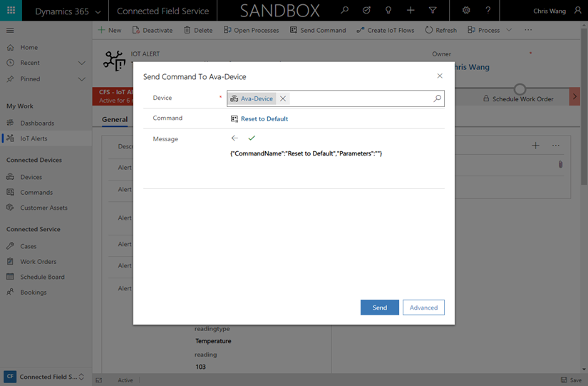This screenshot has width=588, height=386.
Task: Click Schedule Work Order process stage
Action: [x=522, y=99]
